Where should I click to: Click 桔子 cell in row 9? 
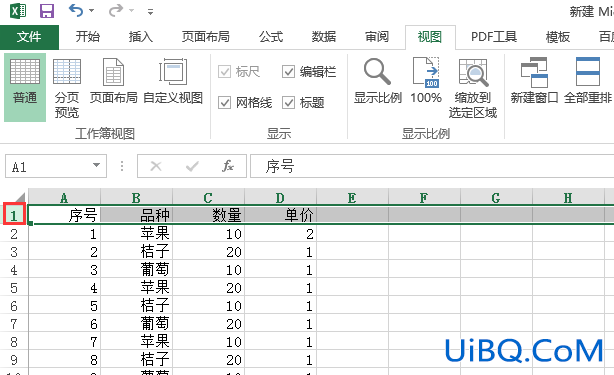(x=136, y=360)
